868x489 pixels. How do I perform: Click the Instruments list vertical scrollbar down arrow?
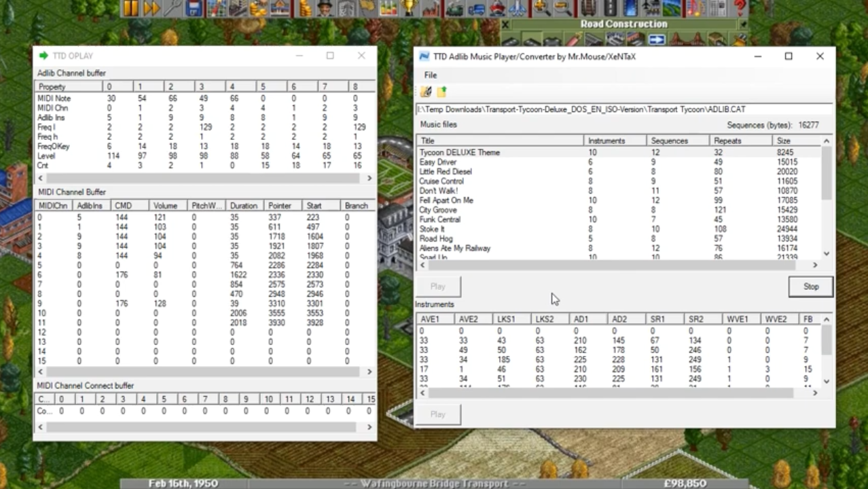[x=827, y=381]
